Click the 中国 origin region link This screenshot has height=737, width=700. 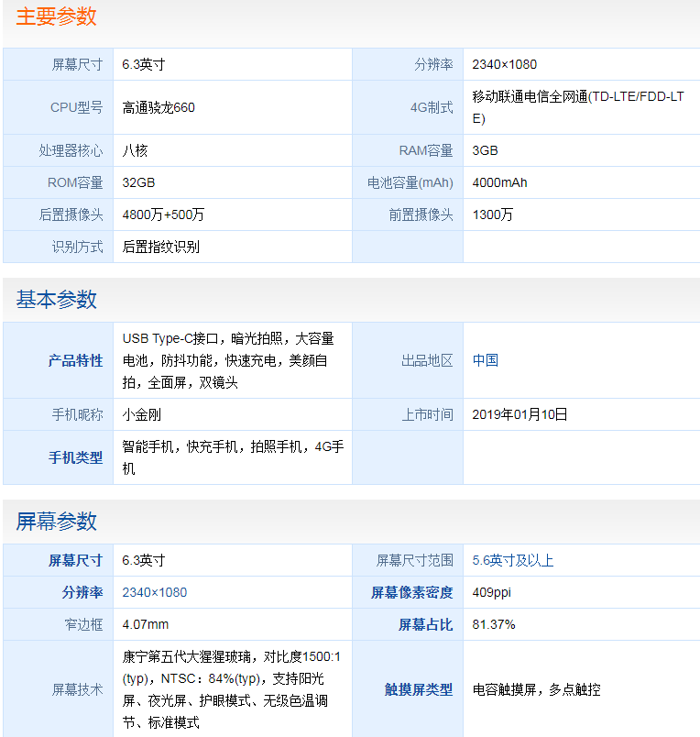click(x=486, y=360)
